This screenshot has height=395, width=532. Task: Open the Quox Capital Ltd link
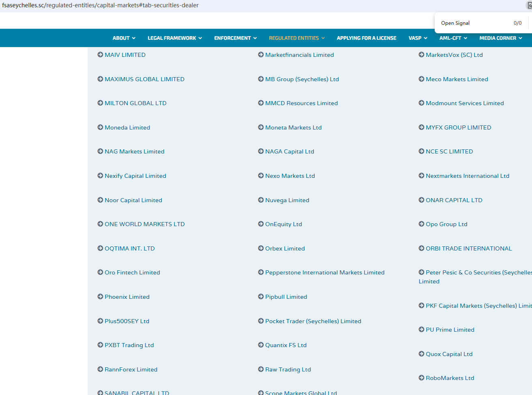(x=449, y=354)
